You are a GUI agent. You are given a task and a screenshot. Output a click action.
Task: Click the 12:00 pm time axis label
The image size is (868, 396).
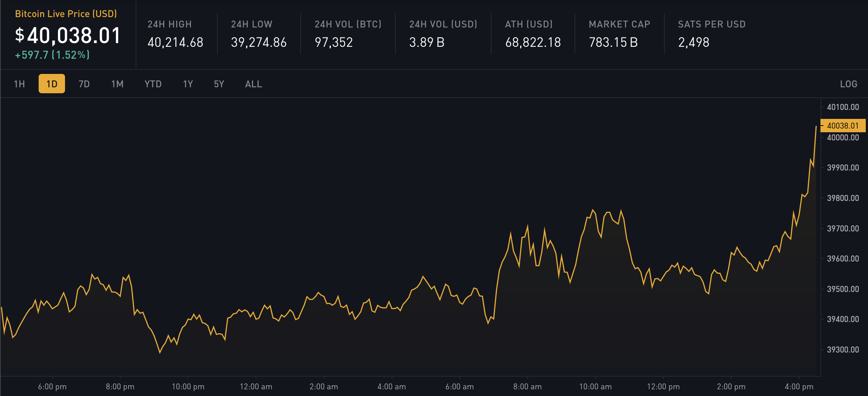(x=663, y=387)
